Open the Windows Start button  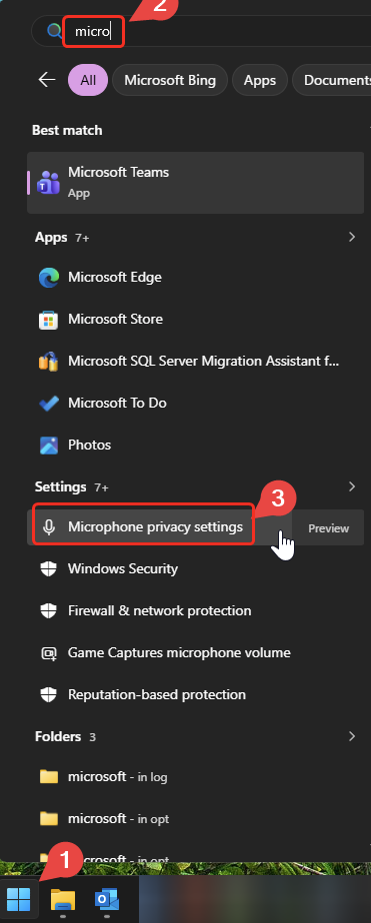click(x=19, y=899)
